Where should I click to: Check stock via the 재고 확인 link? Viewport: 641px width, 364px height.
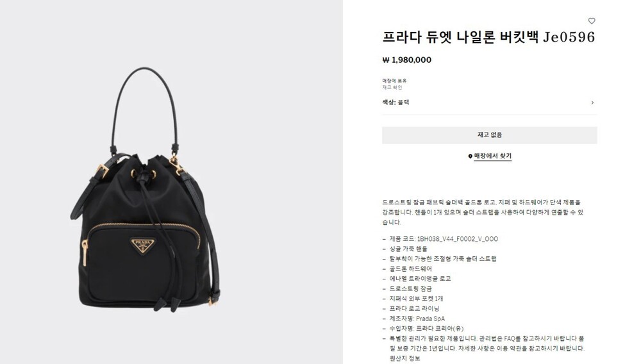coord(392,87)
